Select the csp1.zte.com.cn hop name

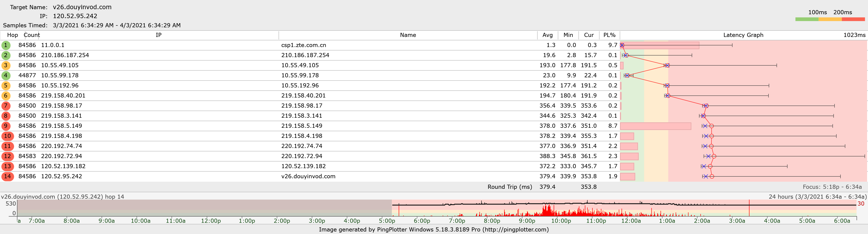[x=303, y=45]
